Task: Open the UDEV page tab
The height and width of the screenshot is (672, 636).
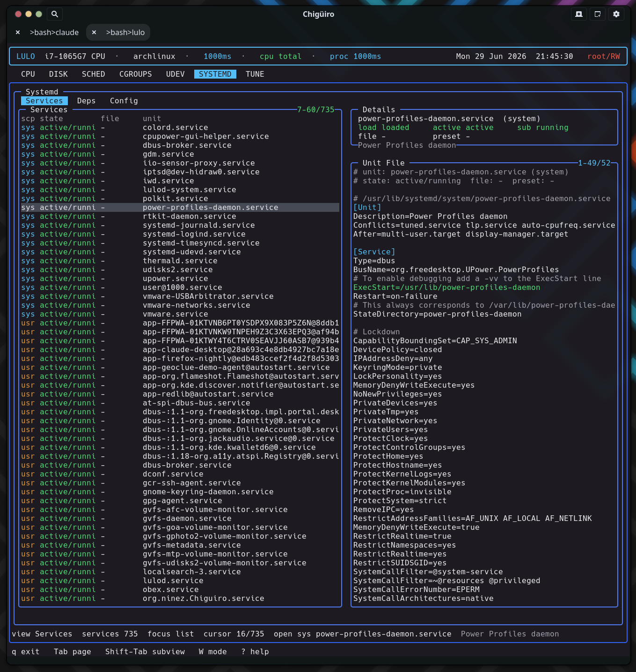Action: (x=175, y=74)
